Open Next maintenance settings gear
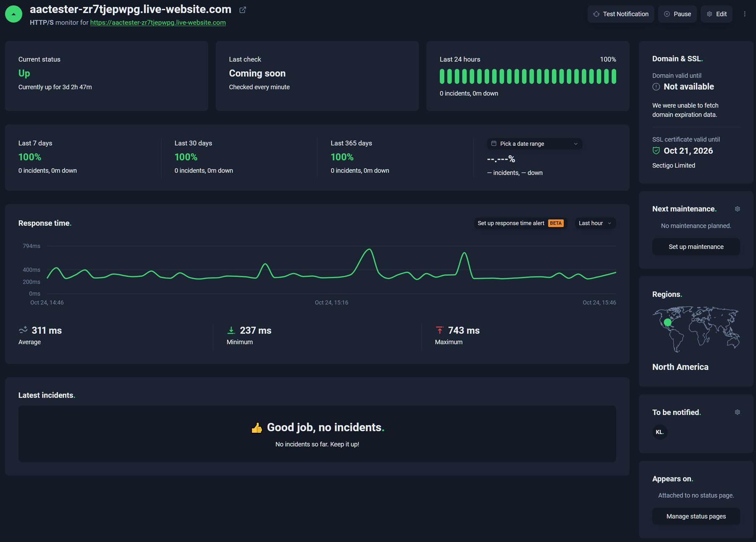 [737, 209]
